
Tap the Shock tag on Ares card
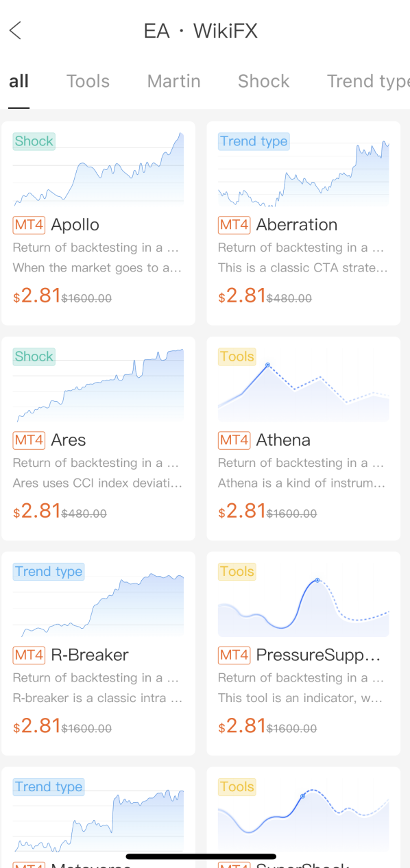[x=34, y=357]
